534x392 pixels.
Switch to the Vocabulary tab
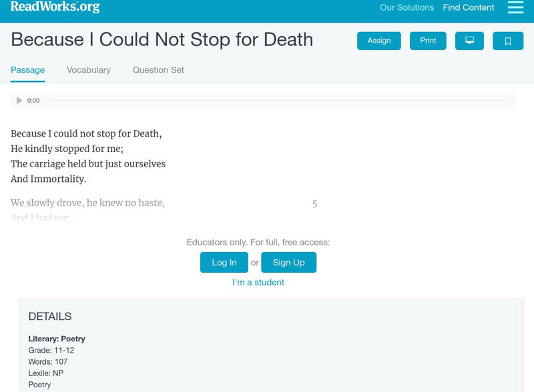(x=89, y=70)
